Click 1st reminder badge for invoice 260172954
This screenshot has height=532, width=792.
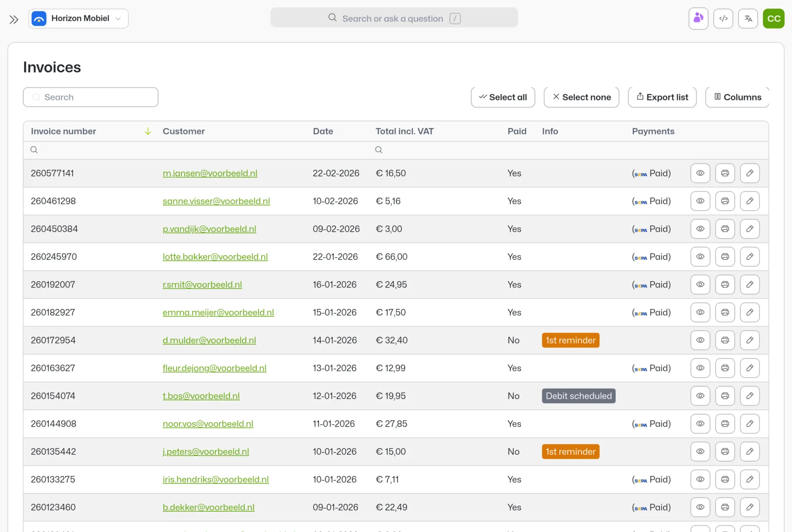coord(571,340)
